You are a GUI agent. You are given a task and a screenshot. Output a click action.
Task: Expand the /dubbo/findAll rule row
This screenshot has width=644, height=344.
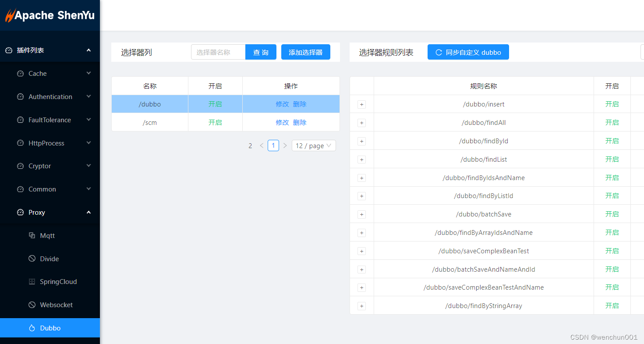pos(361,123)
